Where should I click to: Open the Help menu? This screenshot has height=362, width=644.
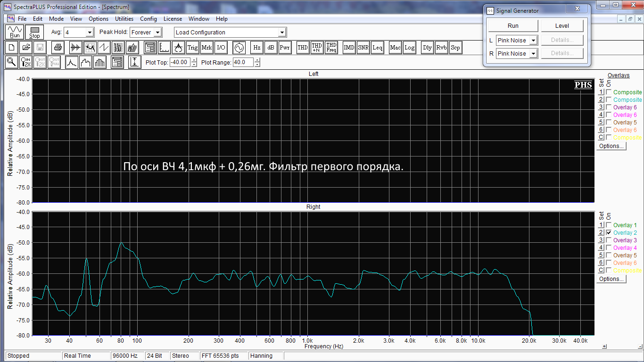222,19
